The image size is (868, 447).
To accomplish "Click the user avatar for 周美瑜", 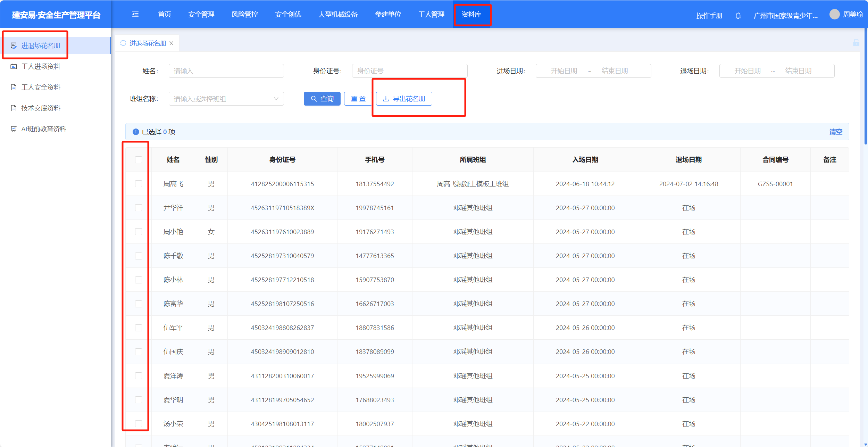I will coord(834,14).
